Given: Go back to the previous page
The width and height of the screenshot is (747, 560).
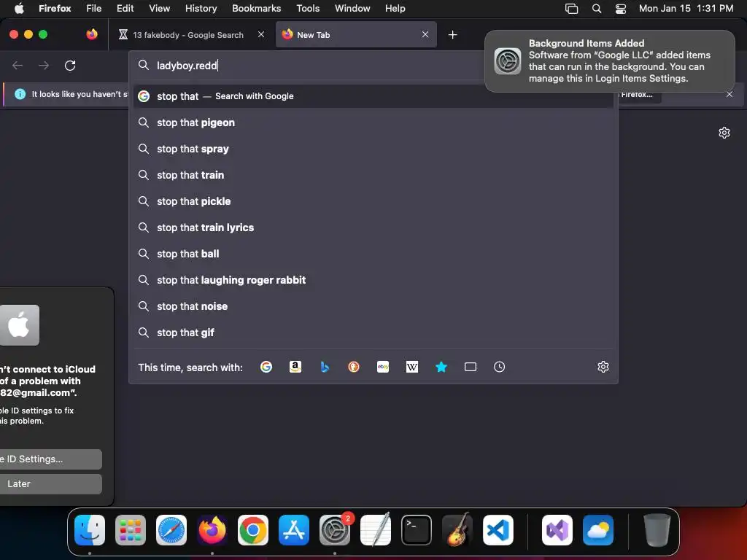Looking at the screenshot, I should [x=18, y=65].
